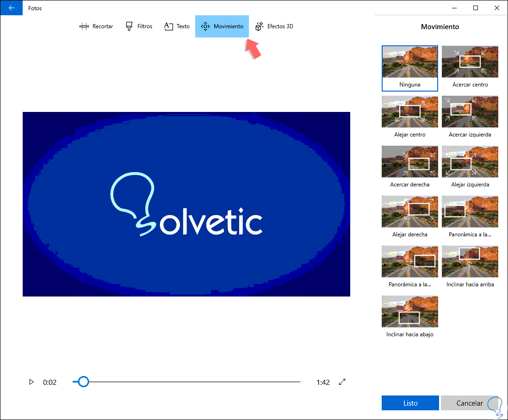Open the Texto tool
The width and height of the screenshot is (508, 420).
pyautogui.click(x=177, y=26)
